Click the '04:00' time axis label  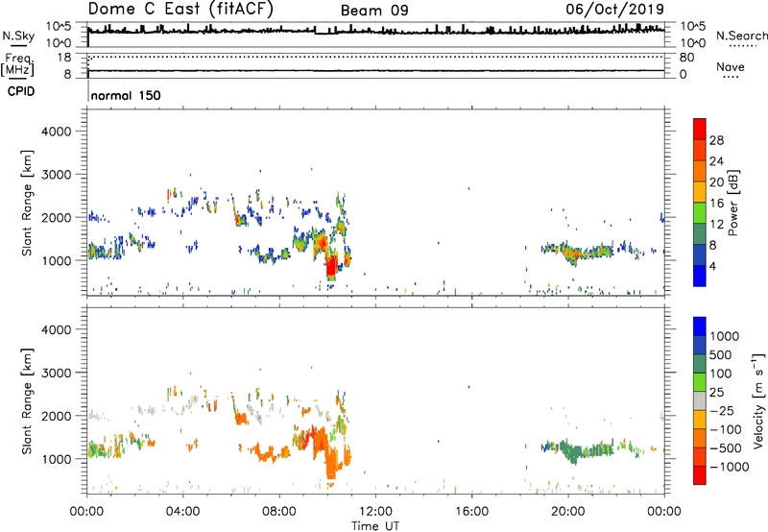[x=183, y=512]
